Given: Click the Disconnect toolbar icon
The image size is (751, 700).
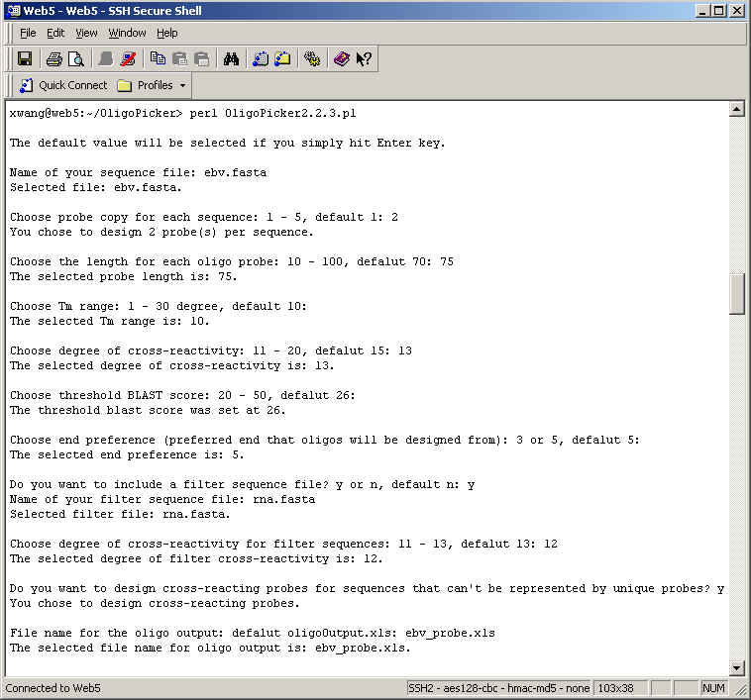Looking at the screenshot, I should click(128, 58).
